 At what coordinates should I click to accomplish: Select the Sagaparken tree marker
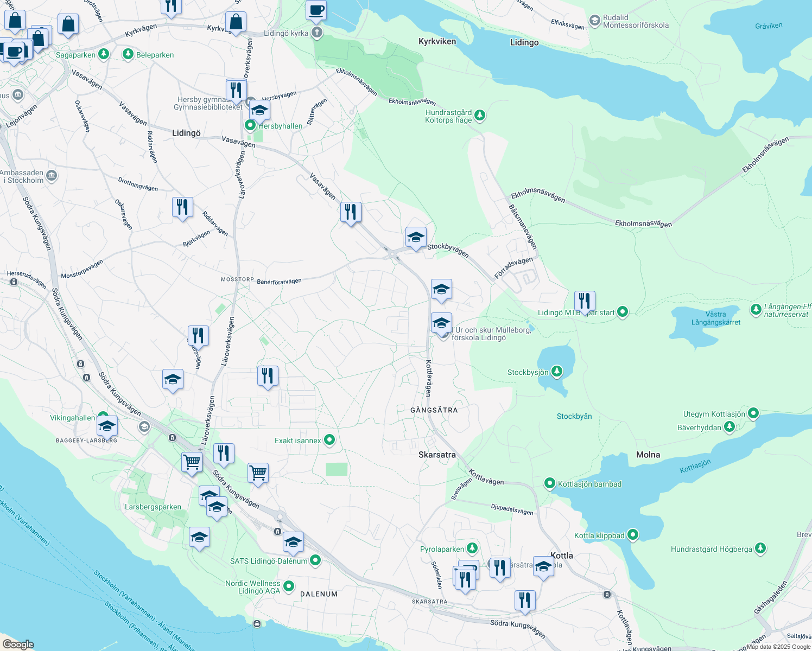click(x=103, y=54)
